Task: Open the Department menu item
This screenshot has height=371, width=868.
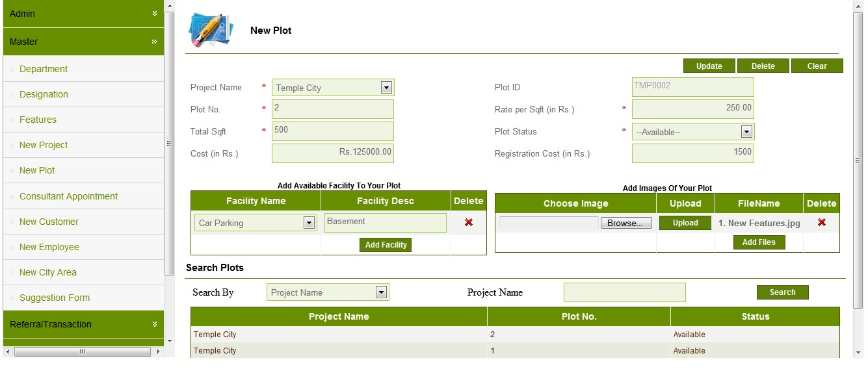Action: pyautogui.click(x=44, y=69)
